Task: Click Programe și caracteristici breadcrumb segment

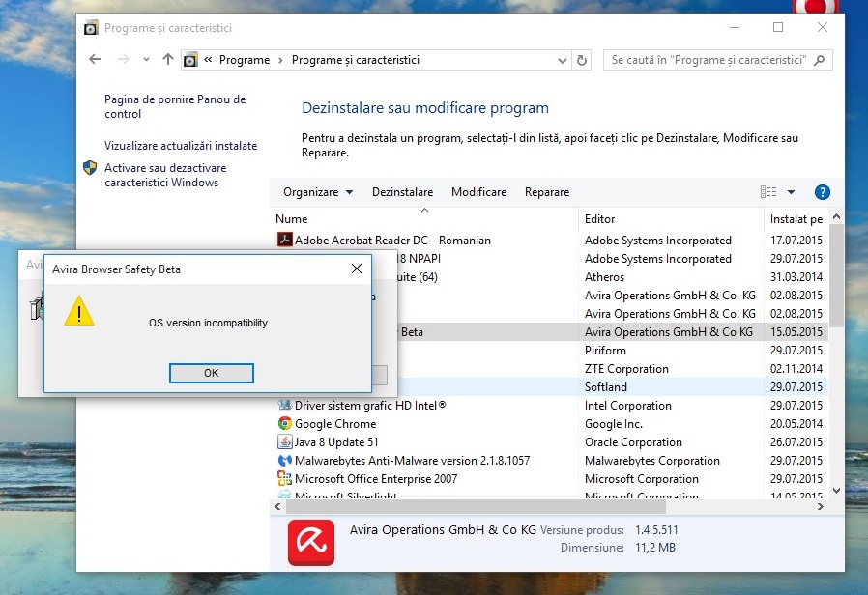Action: pyautogui.click(x=356, y=60)
